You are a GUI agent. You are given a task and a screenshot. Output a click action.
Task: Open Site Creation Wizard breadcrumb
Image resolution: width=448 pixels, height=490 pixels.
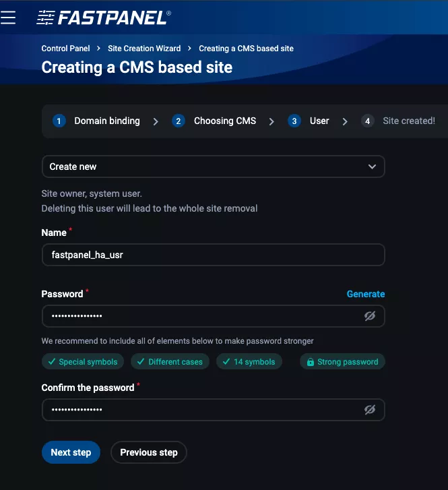click(x=144, y=49)
